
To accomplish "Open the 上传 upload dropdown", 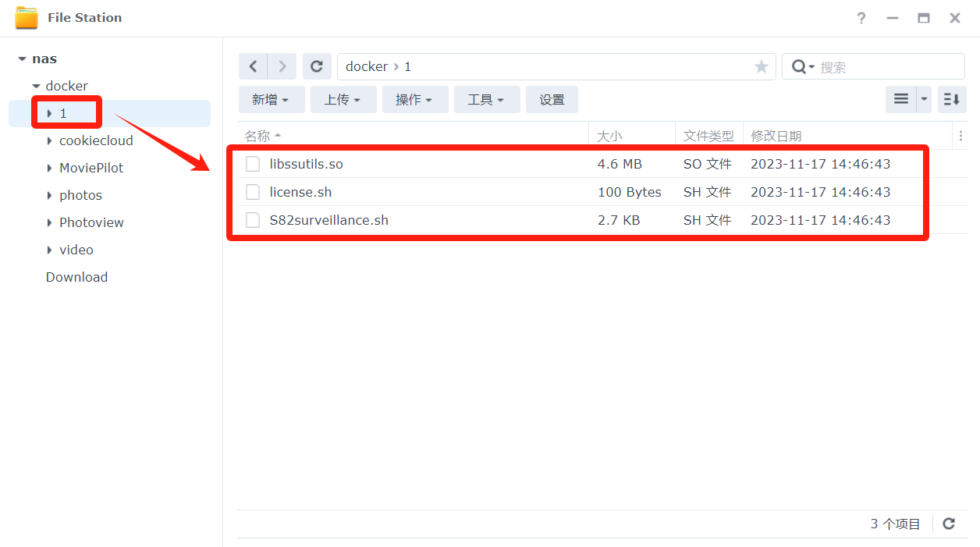I will (343, 100).
